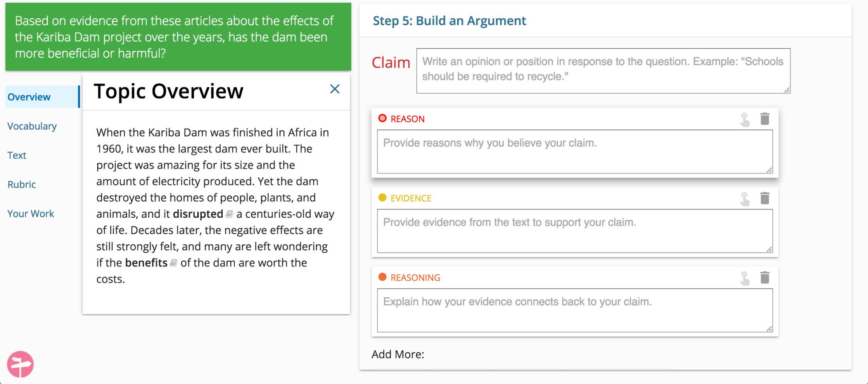Click the Reasoning text area
The image size is (868, 384).
click(x=574, y=310)
